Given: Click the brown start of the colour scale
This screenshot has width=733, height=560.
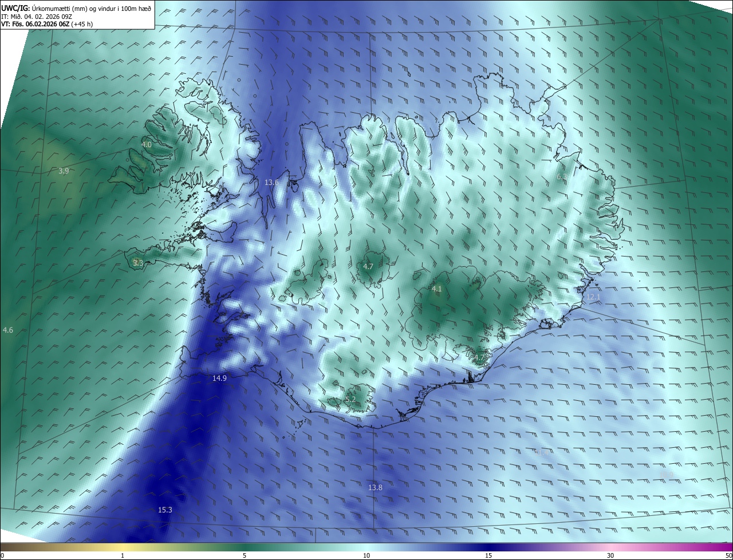Looking at the screenshot, I should coord(9,547).
